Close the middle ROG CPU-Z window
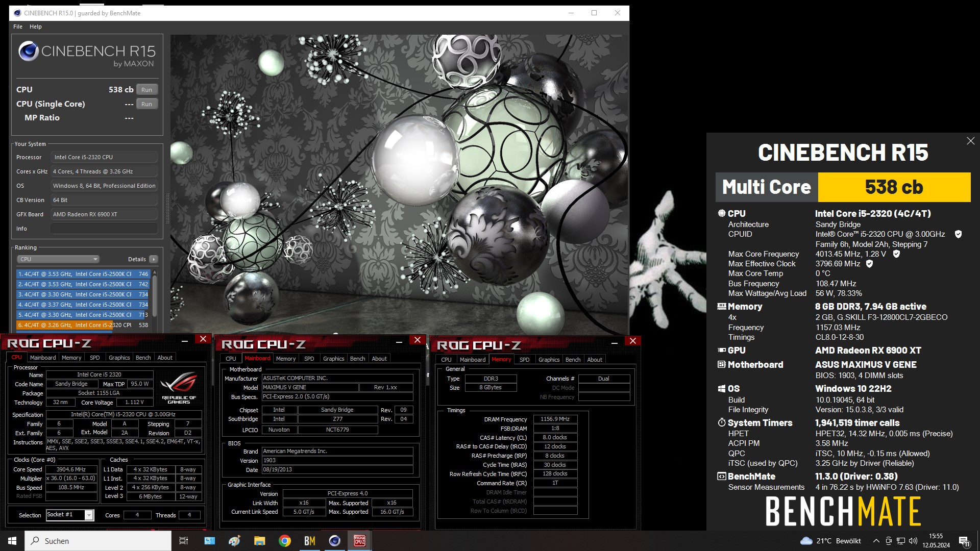980x551 pixels. pyautogui.click(x=418, y=340)
